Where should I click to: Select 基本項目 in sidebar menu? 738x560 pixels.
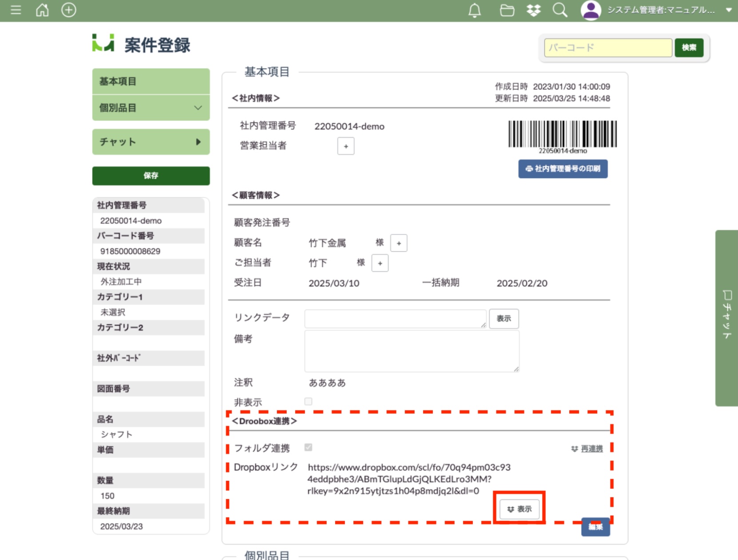point(151,81)
